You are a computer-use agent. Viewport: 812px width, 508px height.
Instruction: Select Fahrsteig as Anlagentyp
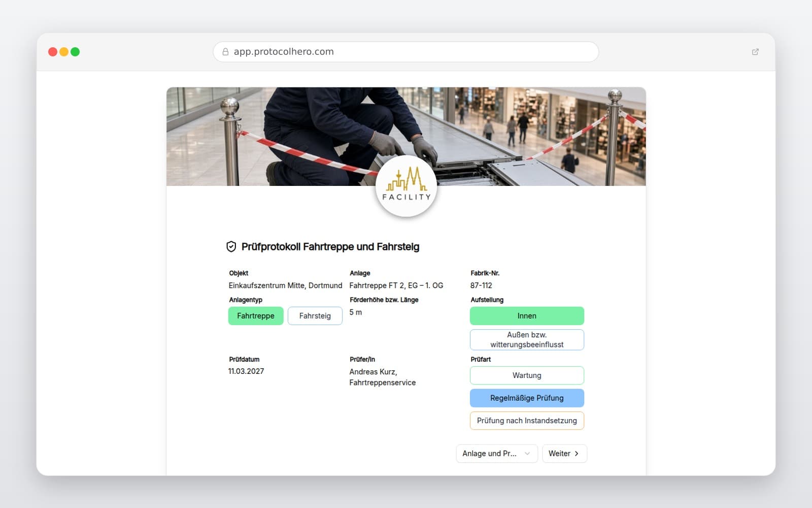point(315,316)
